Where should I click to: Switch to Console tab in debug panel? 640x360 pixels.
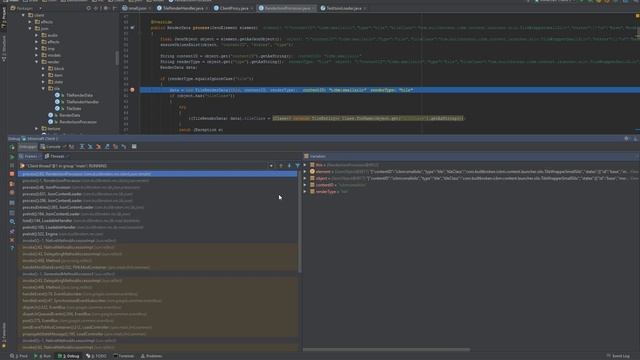pos(50,147)
